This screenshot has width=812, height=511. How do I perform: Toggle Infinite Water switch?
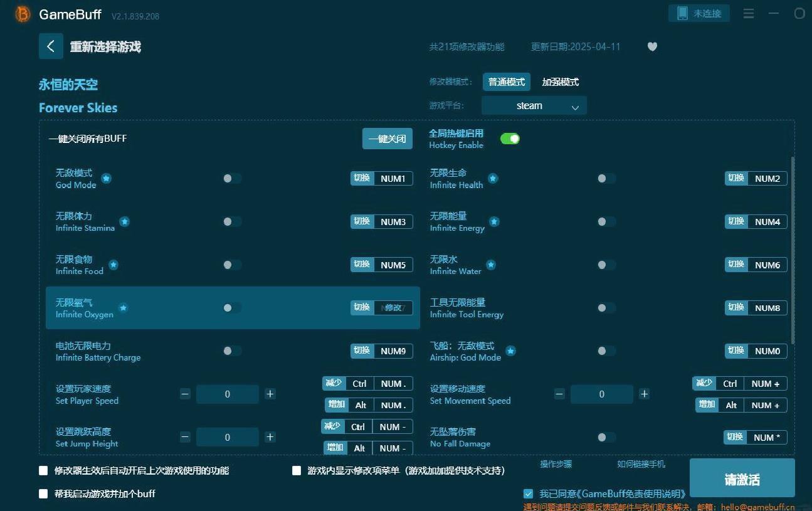606,265
